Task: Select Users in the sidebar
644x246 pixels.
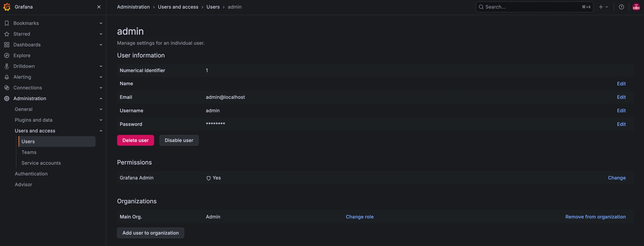Action: [57, 141]
